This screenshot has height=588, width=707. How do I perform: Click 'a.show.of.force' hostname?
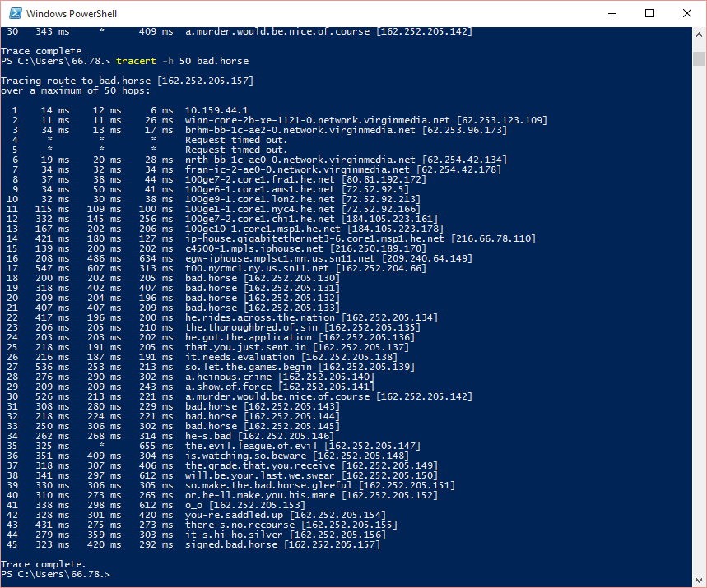pos(228,388)
